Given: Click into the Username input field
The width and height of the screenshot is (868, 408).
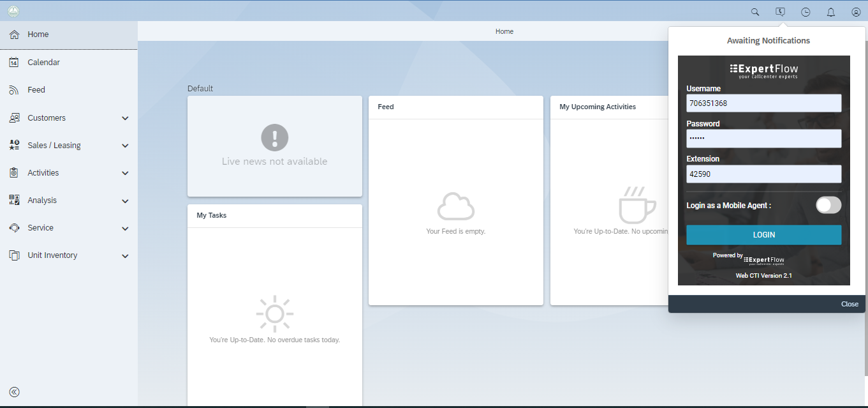Looking at the screenshot, I should click(763, 103).
